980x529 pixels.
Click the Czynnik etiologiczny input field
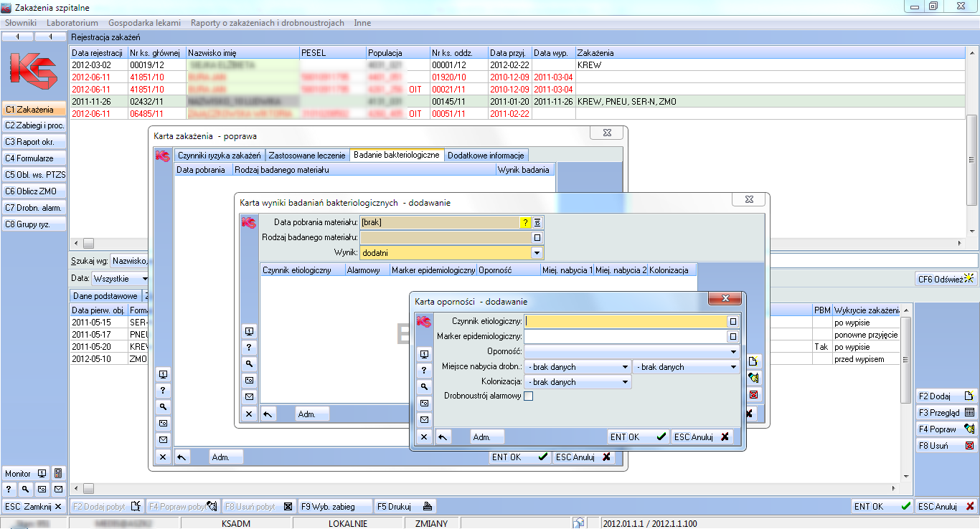click(x=625, y=322)
